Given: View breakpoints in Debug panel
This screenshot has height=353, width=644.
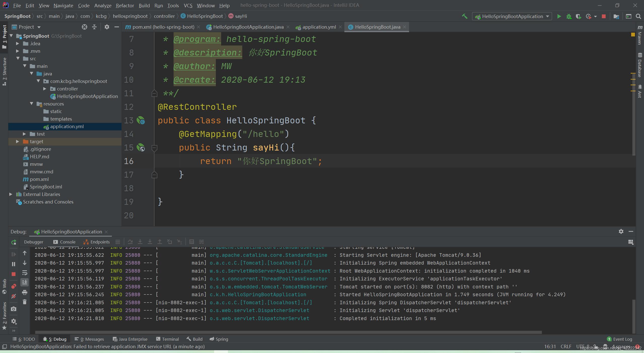Looking at the screenshot, I should click(14, 286).
